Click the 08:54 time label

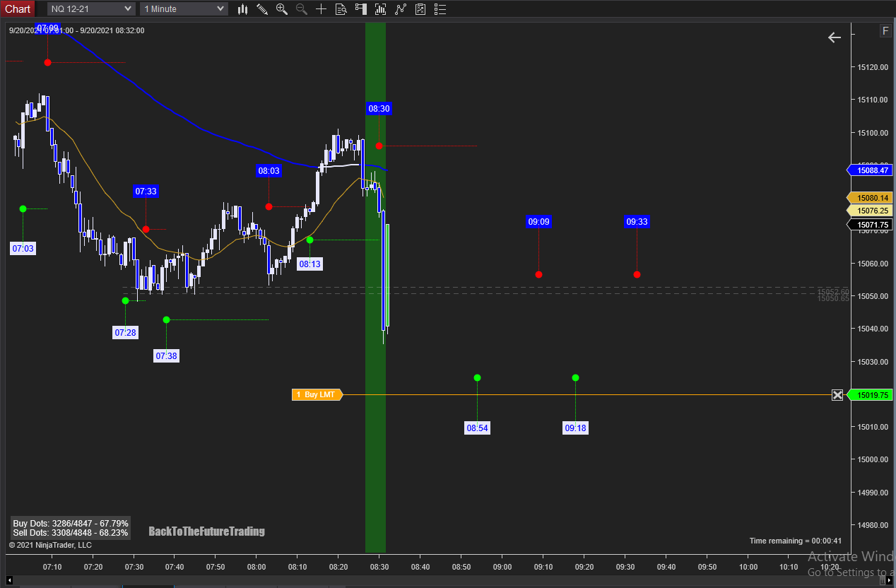[x=477, y=428]
